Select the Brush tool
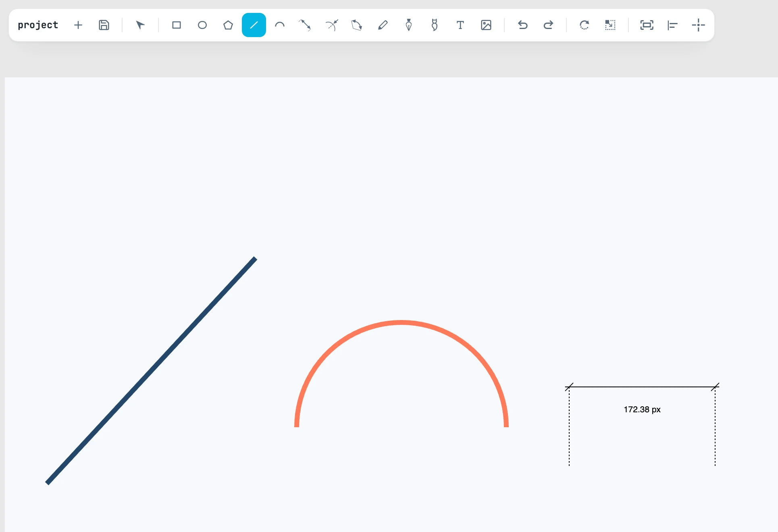The image size is (778, 532). point(435,25)
